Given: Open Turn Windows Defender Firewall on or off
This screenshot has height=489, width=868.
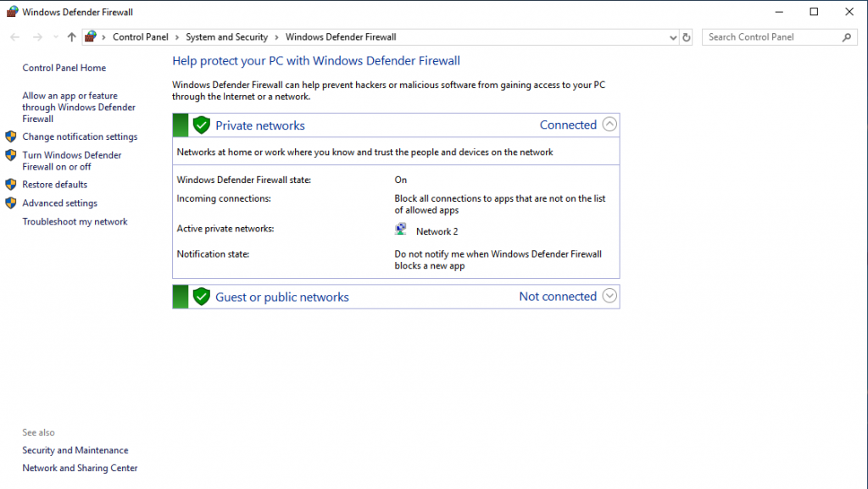Looking at the screenshot, I should tap(72, 161).
